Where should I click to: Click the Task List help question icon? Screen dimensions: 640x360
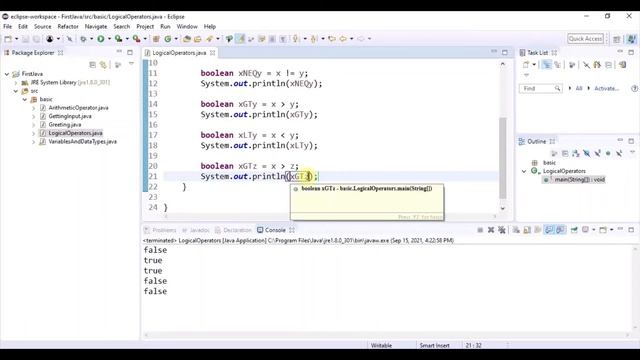click(634, 89)
